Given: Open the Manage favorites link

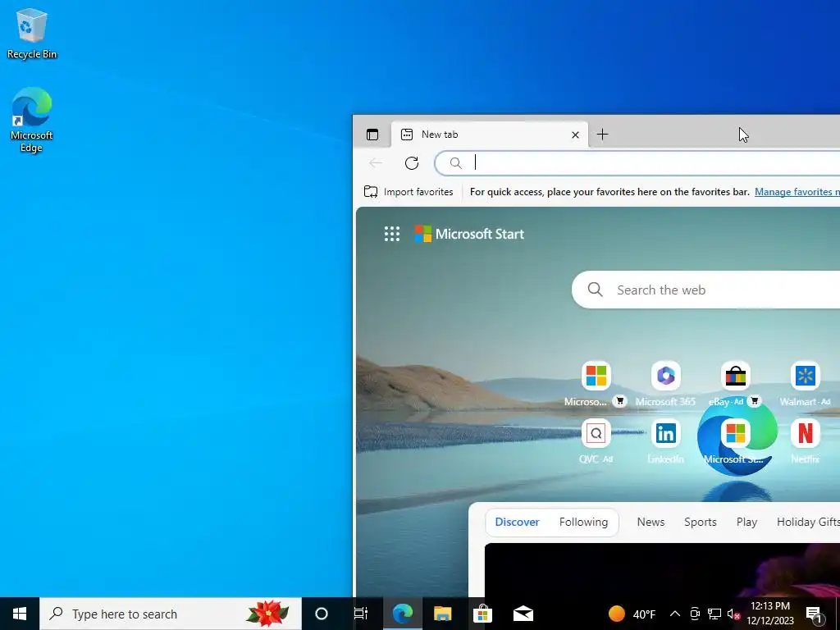Looking at the screenshot, I should 797,192.
